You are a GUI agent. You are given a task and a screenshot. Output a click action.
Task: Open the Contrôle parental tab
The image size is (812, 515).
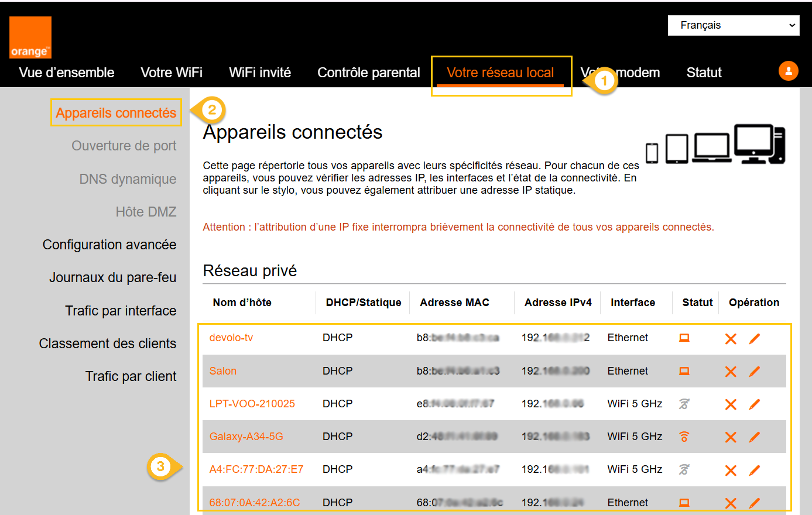tap(368, 72)
